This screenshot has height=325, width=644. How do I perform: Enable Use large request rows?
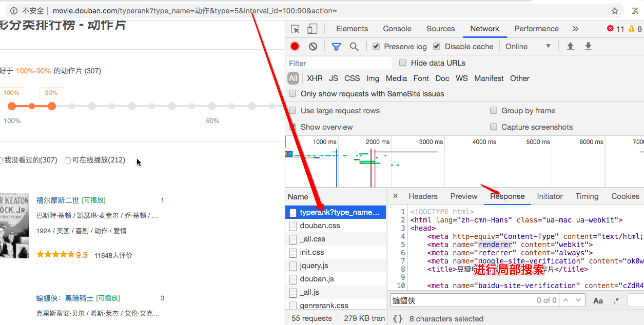click(292, 110)
